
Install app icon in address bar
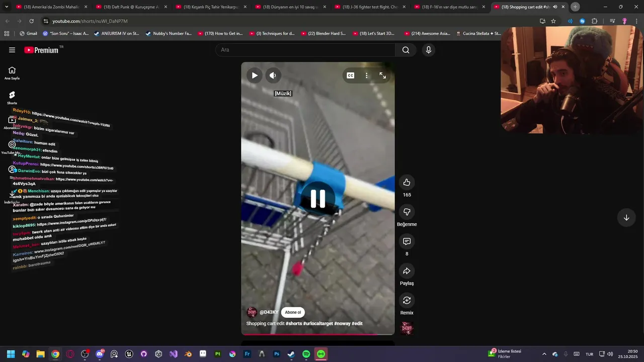(x=542, y=21)
